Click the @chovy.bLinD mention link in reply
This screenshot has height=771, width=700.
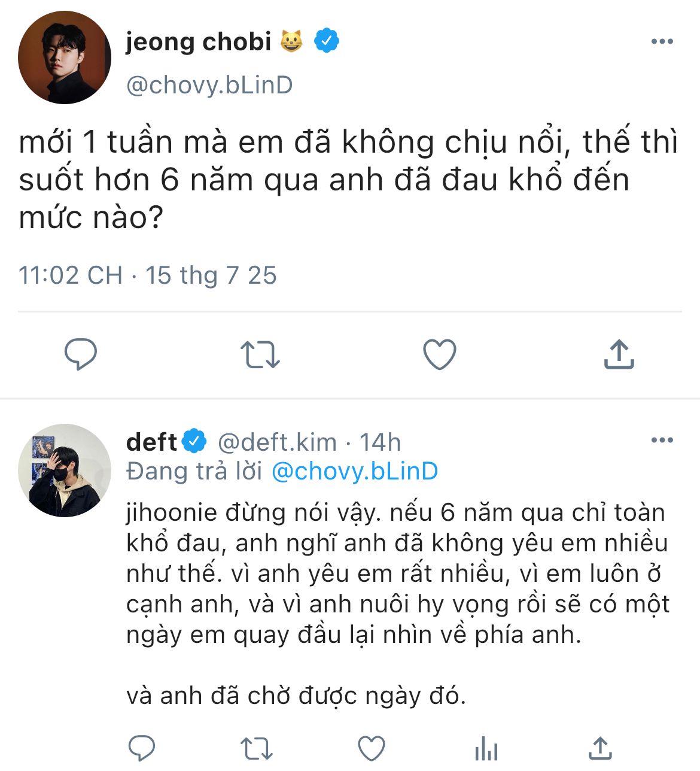[x=355, y=472]
